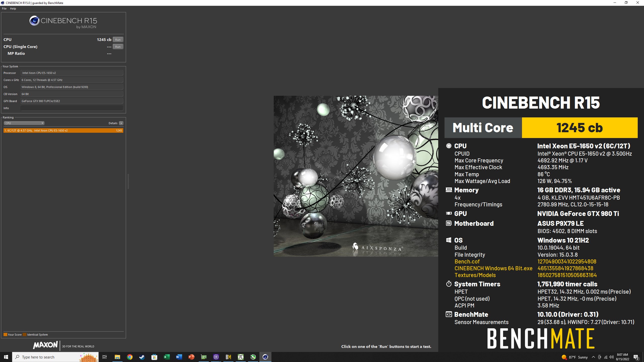Switch to BenchMate BM taskbar icon

[x=228, y=357]
